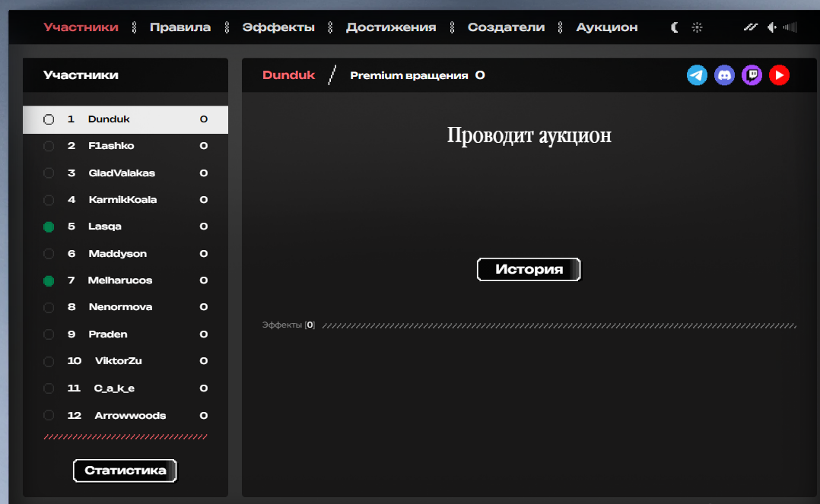This screenshot has width=820, height=504.
Task: Open the YouTube link icon
Action: [779, 75]
